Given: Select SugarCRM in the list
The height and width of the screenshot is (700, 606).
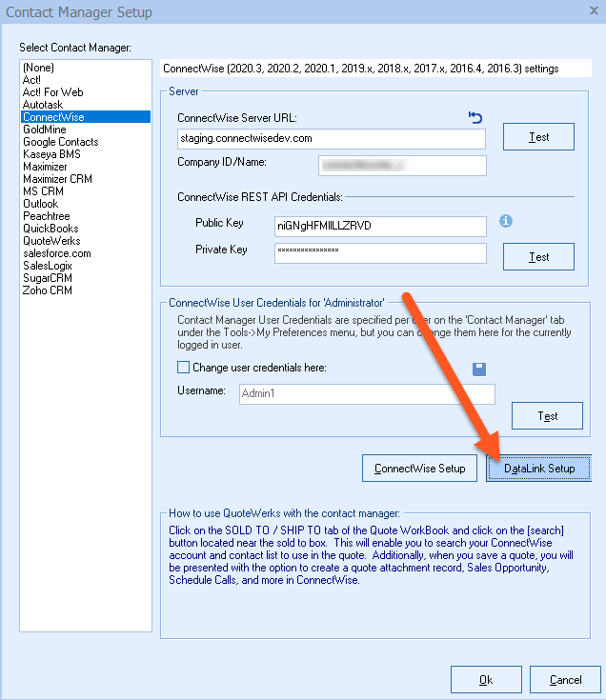Looking at the screenshot, I should (x=86, y=278).
